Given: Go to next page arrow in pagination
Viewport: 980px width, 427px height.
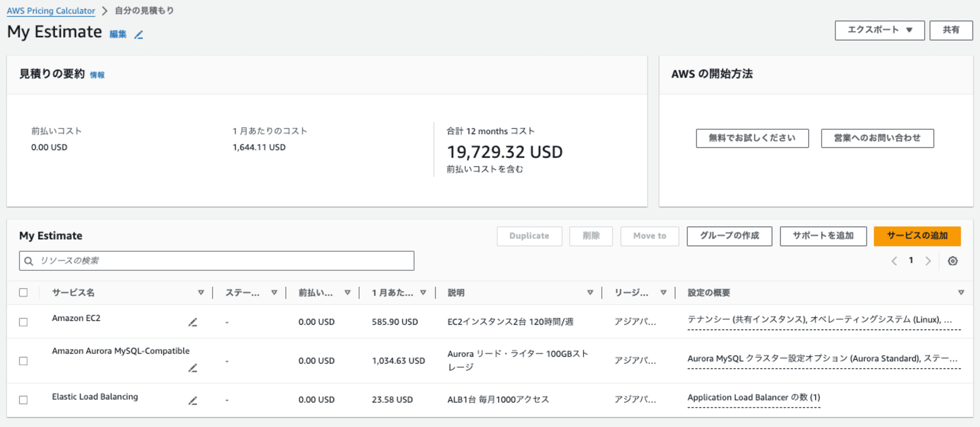Looking at the screenshot, I should (x=928, y=261).
